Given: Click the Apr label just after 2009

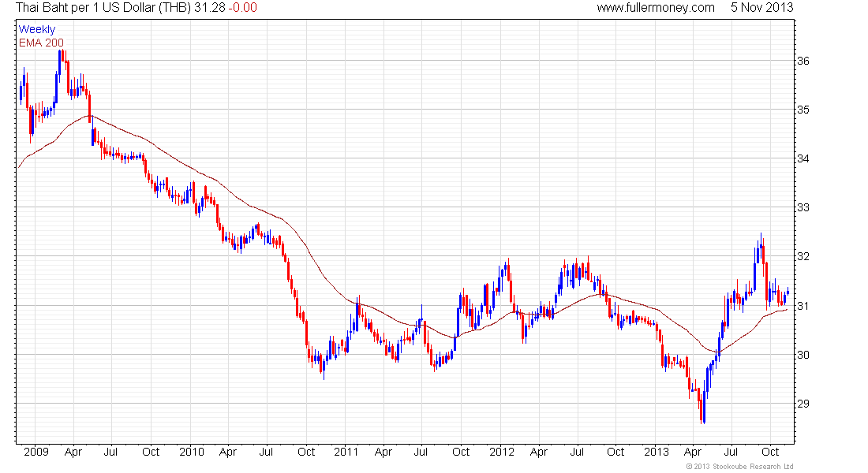Looking at the screenshot, I should (73, 453).
